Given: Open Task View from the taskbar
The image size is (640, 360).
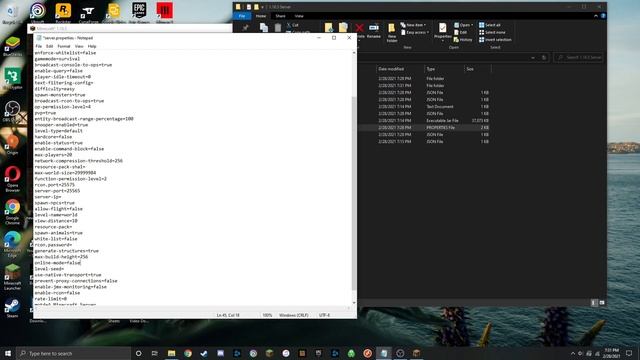Looking at the screenshot, I should tap(155, 353).
